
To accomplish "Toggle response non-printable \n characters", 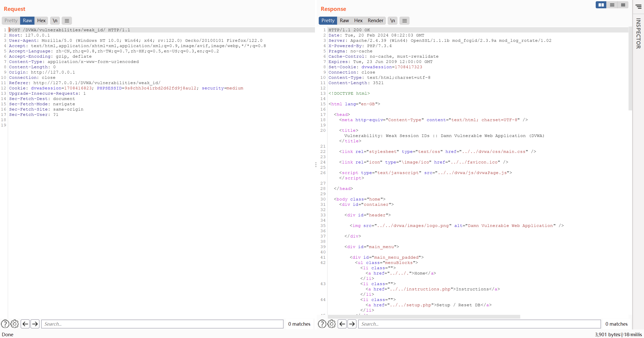I will pos(392,21).
